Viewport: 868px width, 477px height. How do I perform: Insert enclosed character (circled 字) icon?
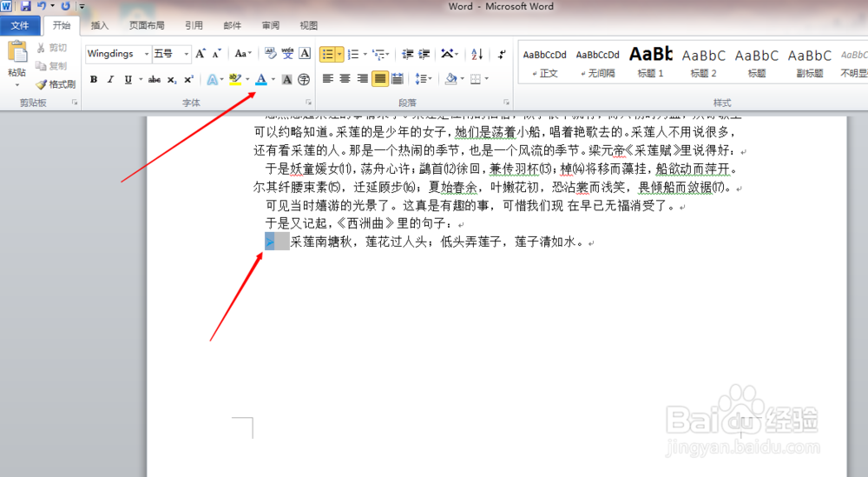point(304,79)
